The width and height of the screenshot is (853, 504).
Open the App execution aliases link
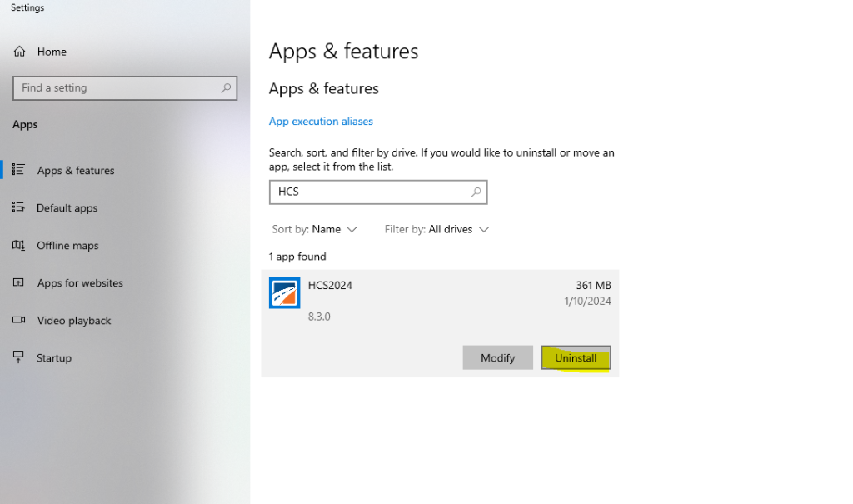point(321,122)
